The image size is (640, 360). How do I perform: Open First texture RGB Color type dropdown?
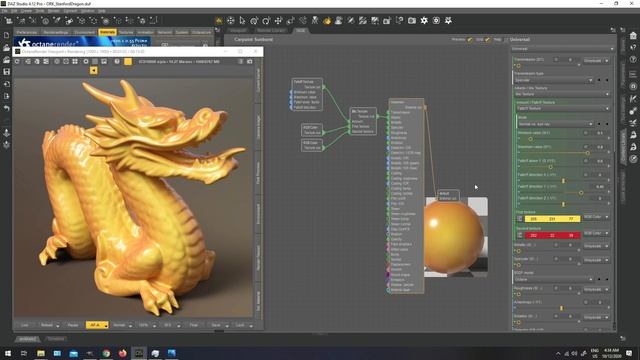coord(596,217)
